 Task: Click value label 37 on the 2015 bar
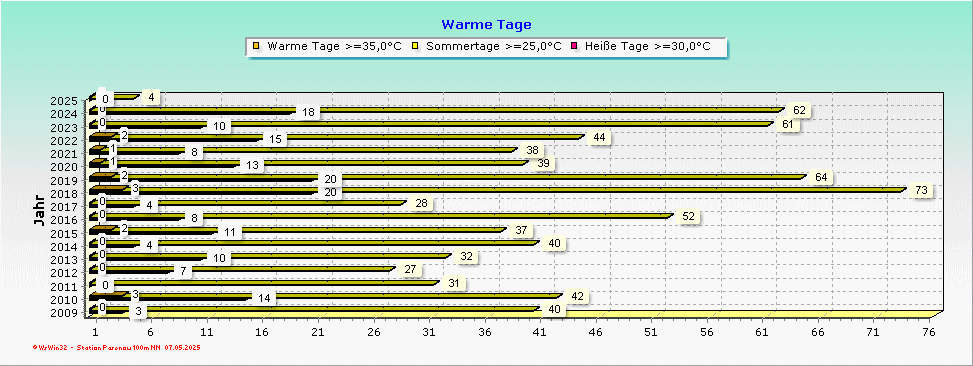click(521, 230)
